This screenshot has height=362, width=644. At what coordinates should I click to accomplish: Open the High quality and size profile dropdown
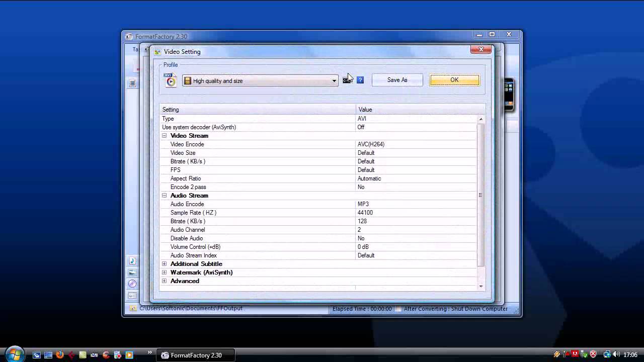pos(260,80)
